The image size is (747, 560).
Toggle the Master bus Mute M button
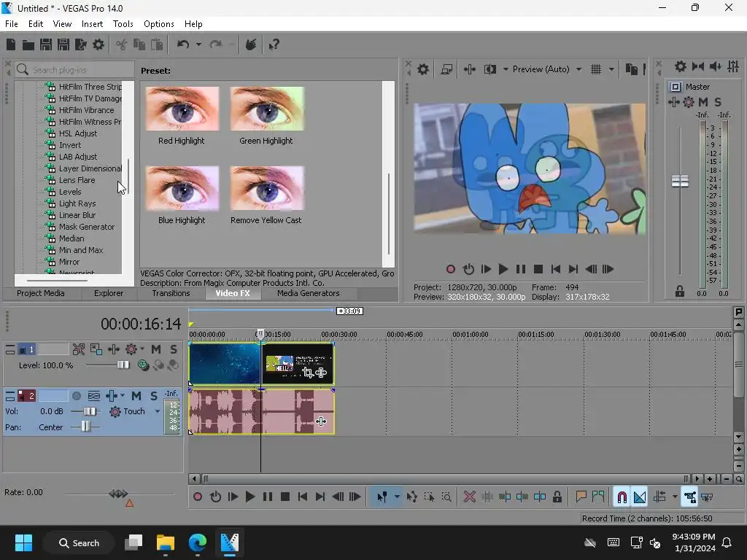pos(703,102)
